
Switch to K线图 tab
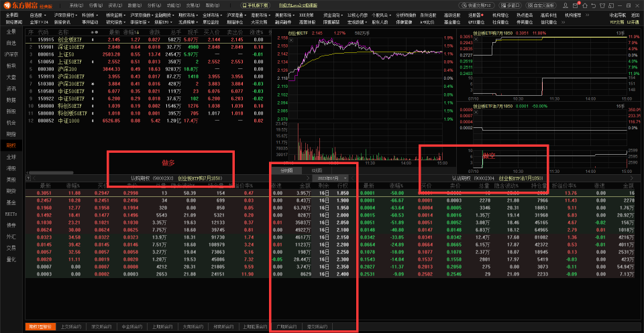point(316,171)
